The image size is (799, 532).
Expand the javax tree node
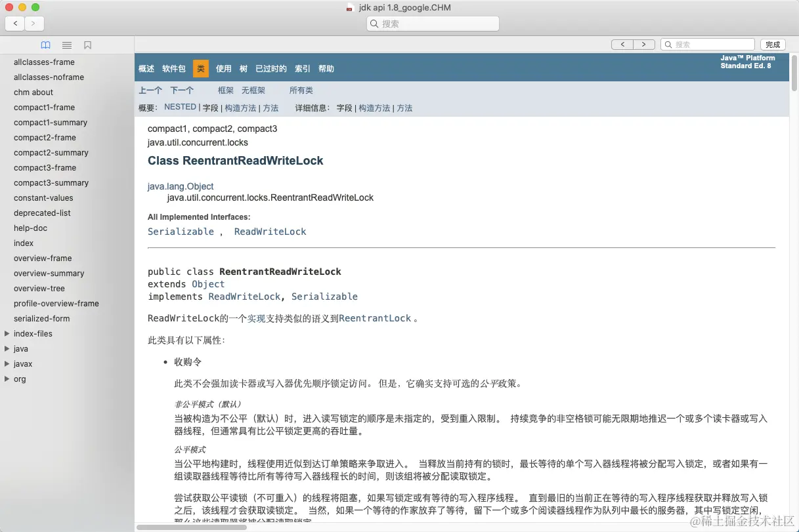tap(7, 364)
